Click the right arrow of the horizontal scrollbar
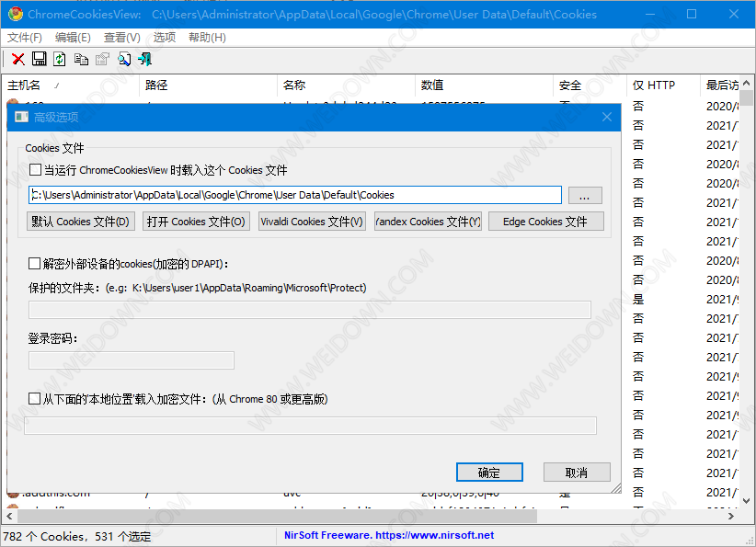The height and width of the screenshot is (547, 756). pyautogui.click(x=731, y=516)
